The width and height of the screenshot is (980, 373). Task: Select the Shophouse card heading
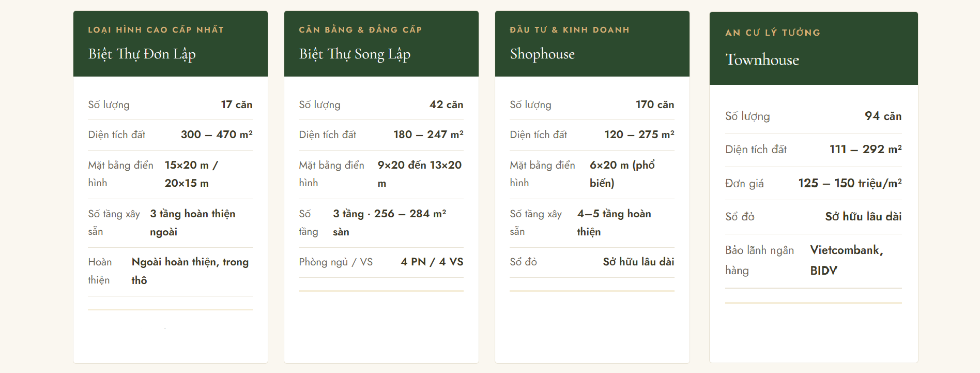542,54
